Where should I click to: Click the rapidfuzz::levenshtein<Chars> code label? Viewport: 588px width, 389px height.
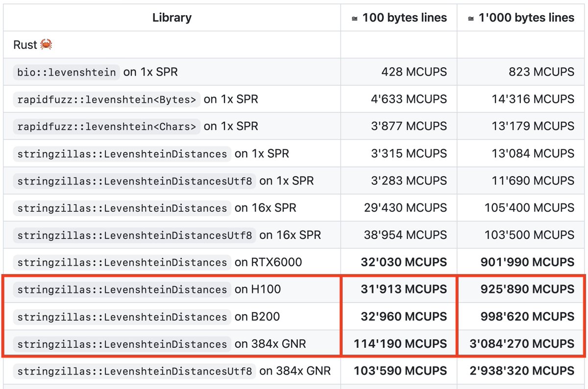107,127
